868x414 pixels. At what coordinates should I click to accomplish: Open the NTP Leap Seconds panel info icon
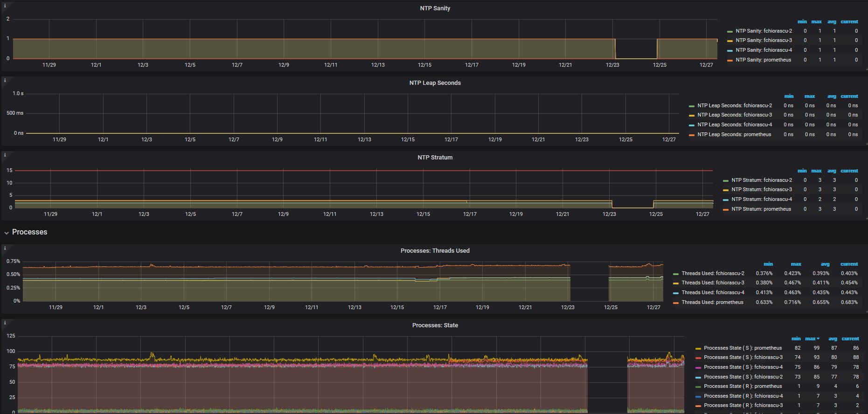coord(5,80)
